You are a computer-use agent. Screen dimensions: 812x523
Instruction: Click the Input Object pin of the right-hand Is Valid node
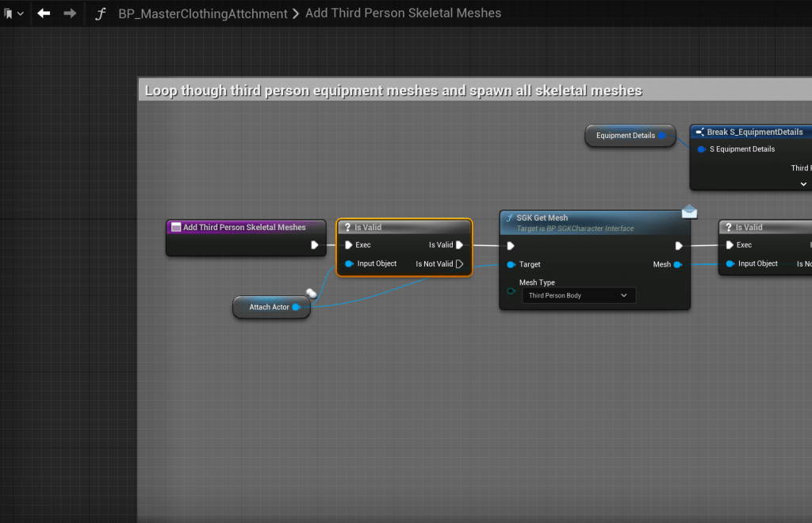pyautogui.click(x=730, y=263)
